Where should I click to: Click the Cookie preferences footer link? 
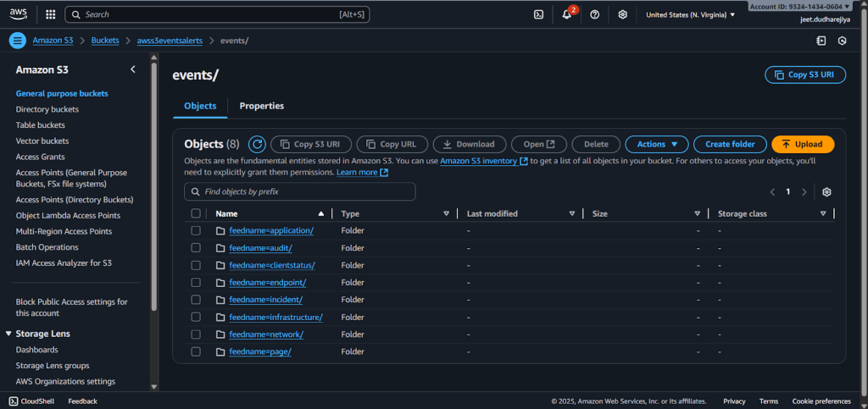pyautogui.click(x=821, y=401)
